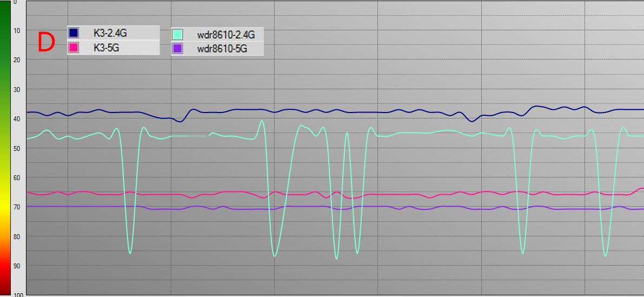Click the bottom of the leftmost aqua dip
Viewport: 644px width, 297px height.
(x=130, y=253)
